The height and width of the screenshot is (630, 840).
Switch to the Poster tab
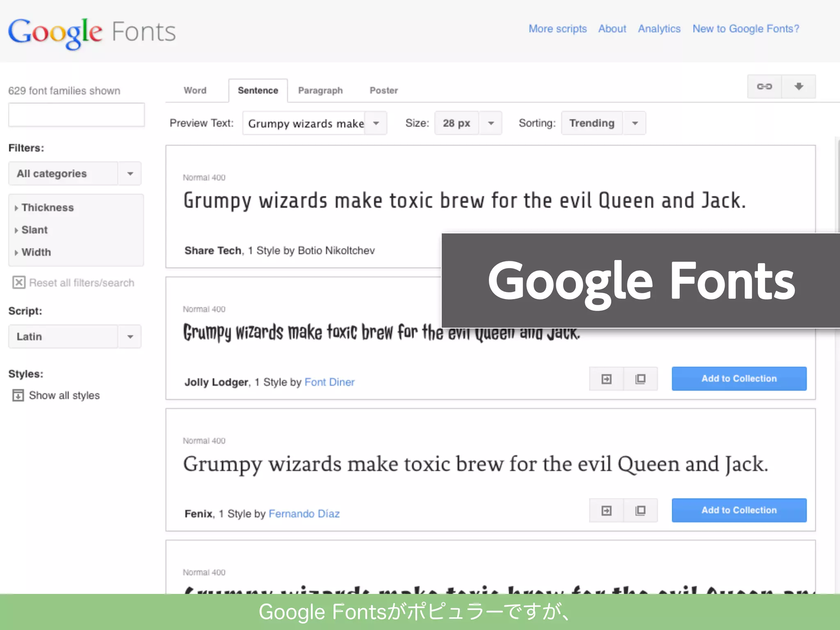pos(384,90)
